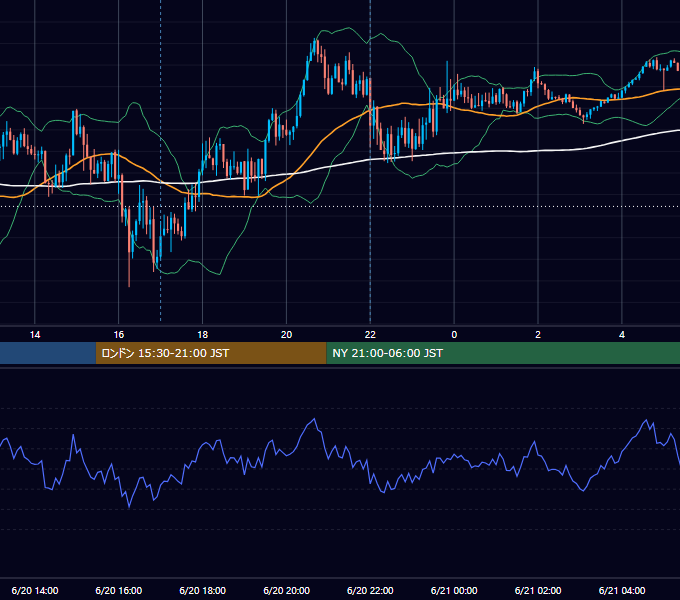Click the 6/20 16:00 date label
Screen dimensions: 680x600
tap(118, 590)
